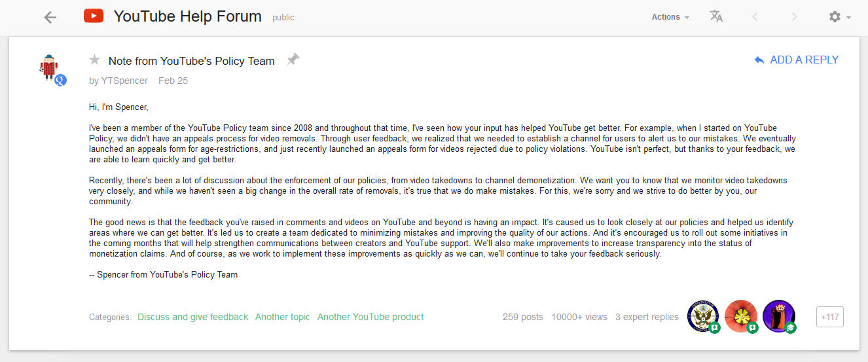Image resolution: width=868 pixels, height=362 pixels.
Task: Go to the previous topic with left chevron
Action: click(x=755, y=17)
